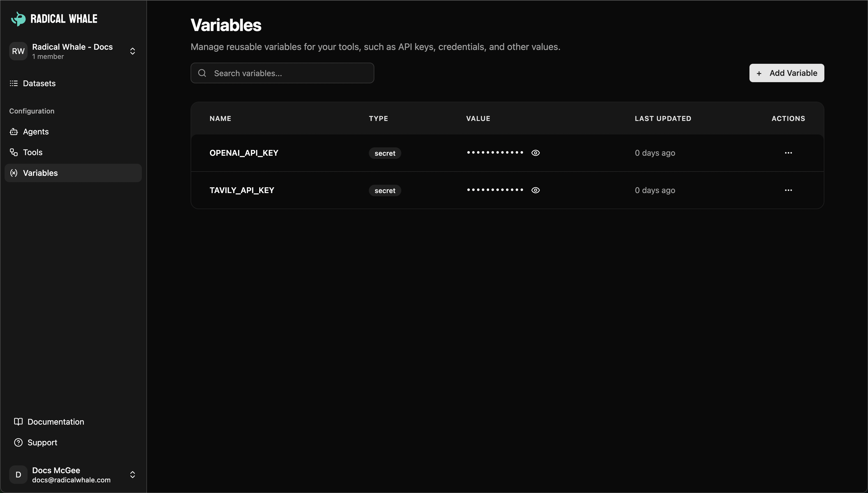
Task: Select the Agents sidebar icon
Action: (x=13, y=132)
